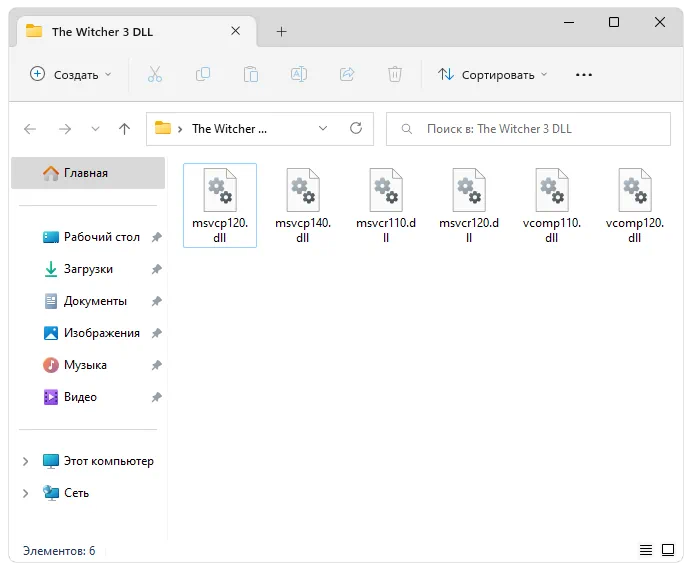Open Рабочий стол in the sidebar
The image size is (688, 567).
pos(91,237)
